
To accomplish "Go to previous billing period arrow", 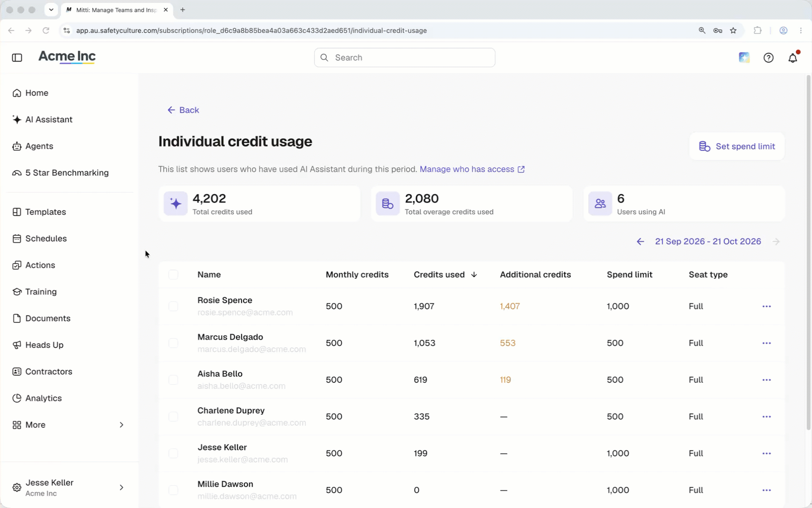I will [x=640, y=241].
